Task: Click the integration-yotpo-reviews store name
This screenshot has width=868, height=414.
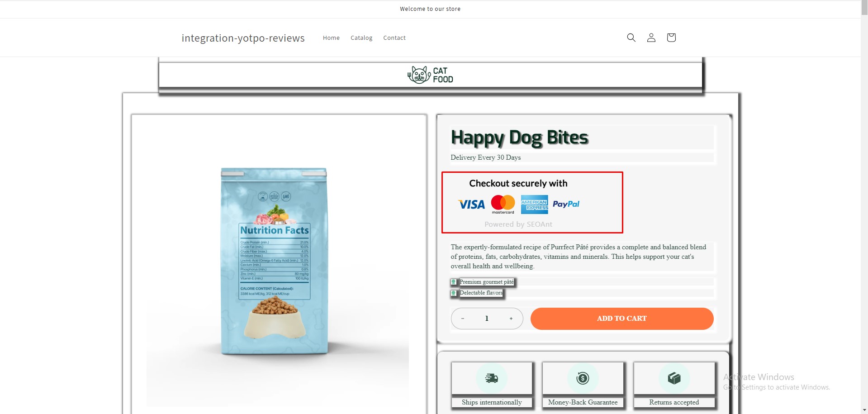Action: 243,38
